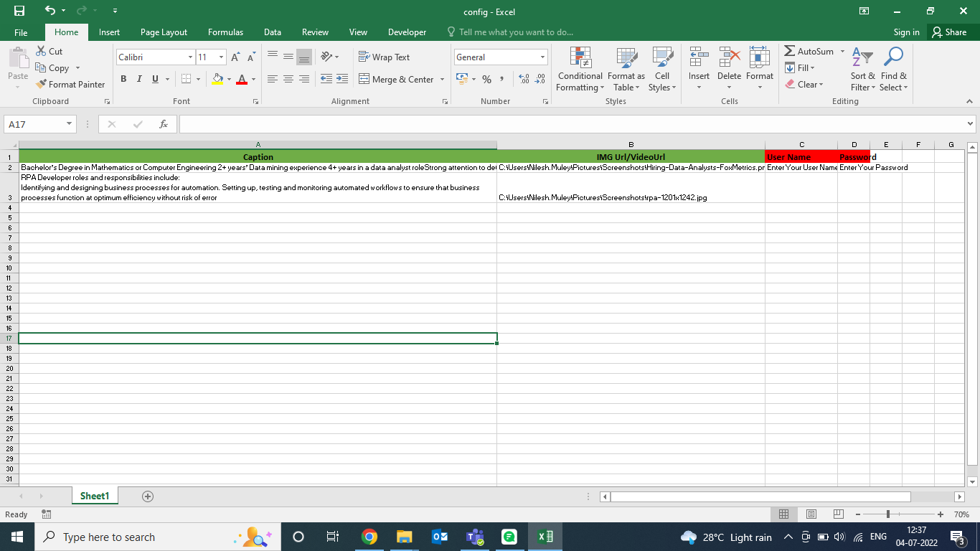Open the font name dropdown (Calibri)
Image resolution: width=980 pixels, height=551 pixels.
[190, 57]
